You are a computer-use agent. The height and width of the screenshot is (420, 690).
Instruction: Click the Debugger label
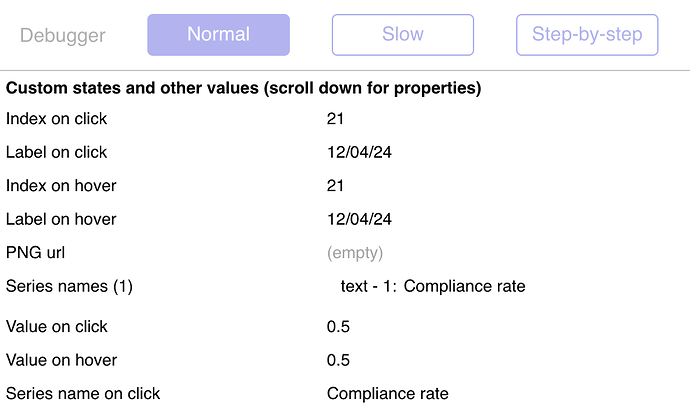tap(62, 35)
